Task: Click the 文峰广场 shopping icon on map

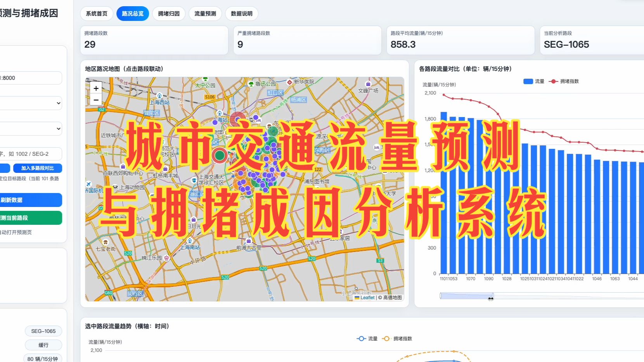Action: 368,84
